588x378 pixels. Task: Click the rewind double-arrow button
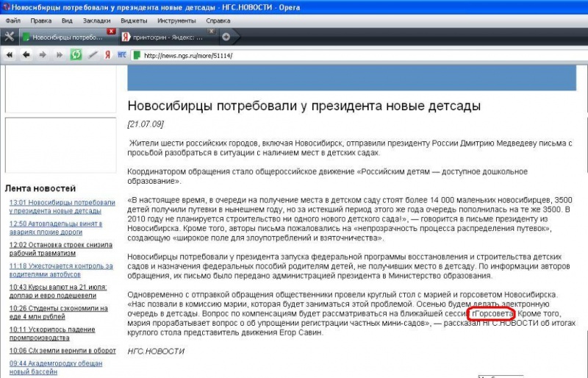pyautogui.click(x=10, y=55)
